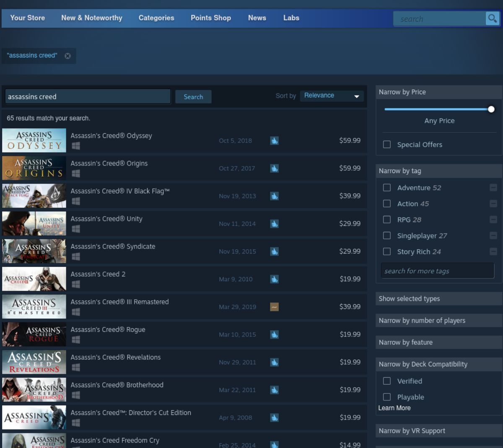Open the Categories menu
Image resolution: width=503 pixels, height=448 pixels.
click(156, 18)
